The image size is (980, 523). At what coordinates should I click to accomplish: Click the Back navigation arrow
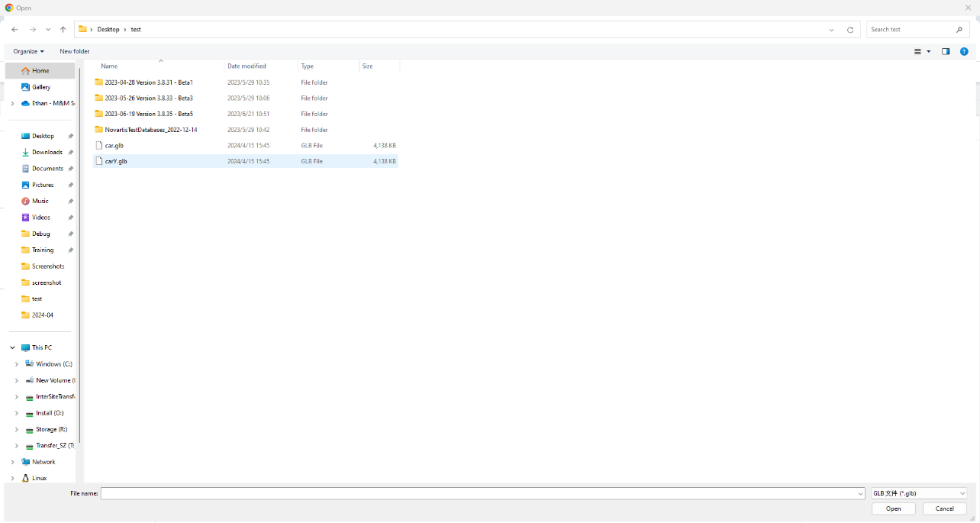15,30
